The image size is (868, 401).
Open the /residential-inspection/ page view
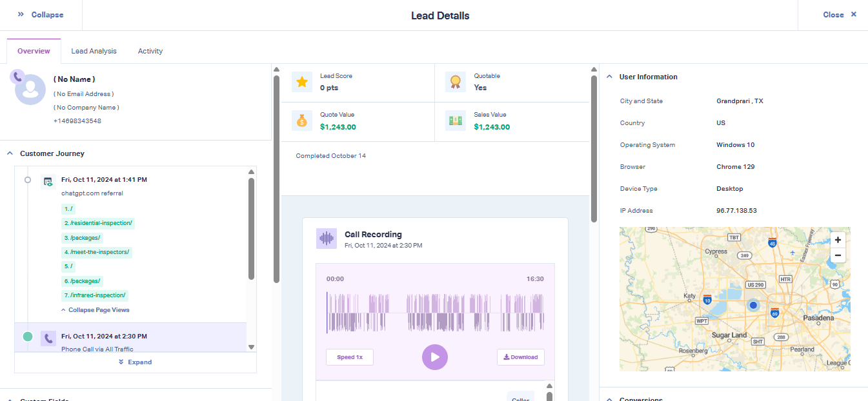tap(98, 223)
